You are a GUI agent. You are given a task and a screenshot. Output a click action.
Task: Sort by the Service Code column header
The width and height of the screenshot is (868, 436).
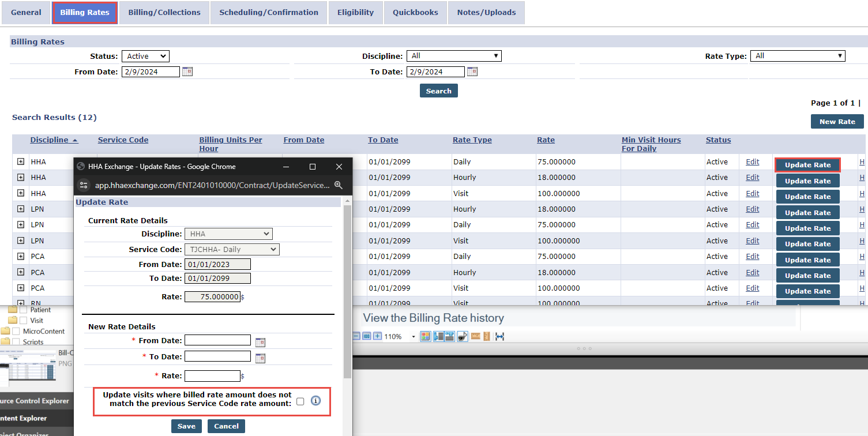pyautogui.click(x=123, y=140)
